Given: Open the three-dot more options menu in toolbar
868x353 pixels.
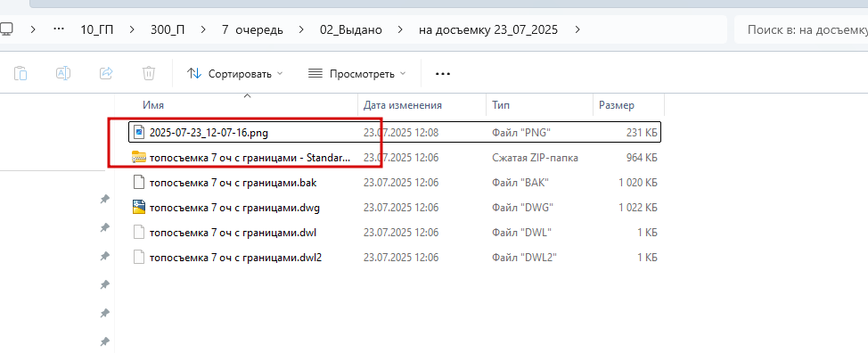Looking at the screenshot, I should point(443,74).
